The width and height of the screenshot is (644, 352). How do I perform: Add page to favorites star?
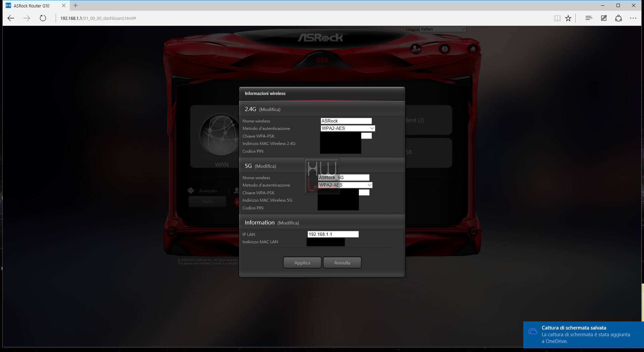pyautogui.click(x=568, y=18)
